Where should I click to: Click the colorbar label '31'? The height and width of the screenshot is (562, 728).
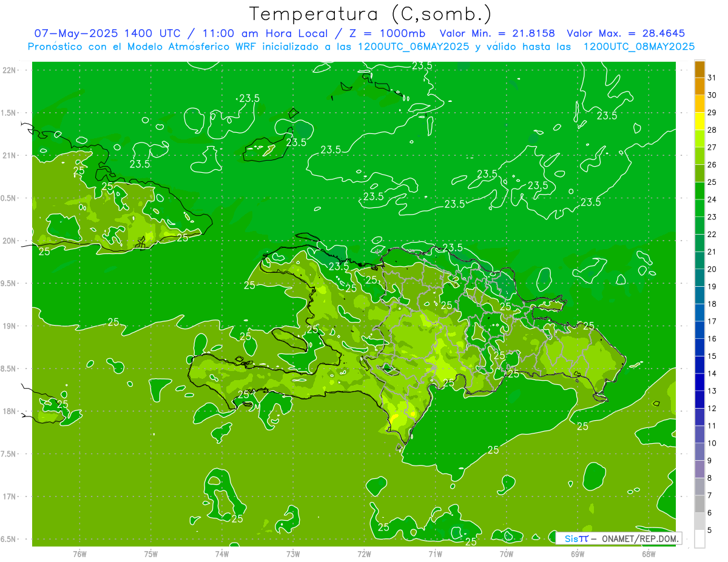pyautogui.click(x=712, y=78)
